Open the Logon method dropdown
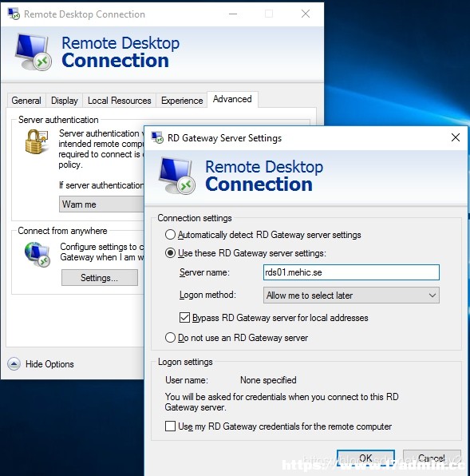This screenshot has height=476, width=470. [x=351, y=295]
